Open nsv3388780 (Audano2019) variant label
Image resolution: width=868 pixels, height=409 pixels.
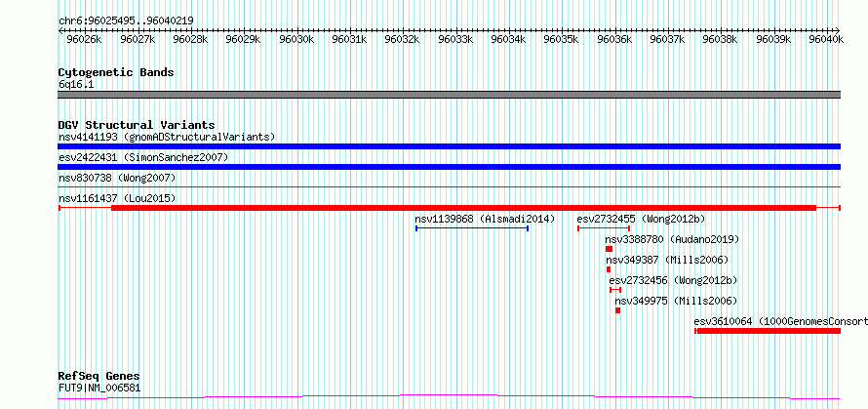[672, 239]
